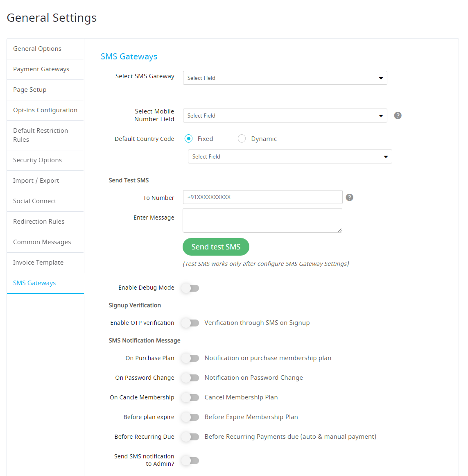Viewport: 468px width, 476px height.
Task: Toggle On Password Change notification
Action: [x=190, y=378]
